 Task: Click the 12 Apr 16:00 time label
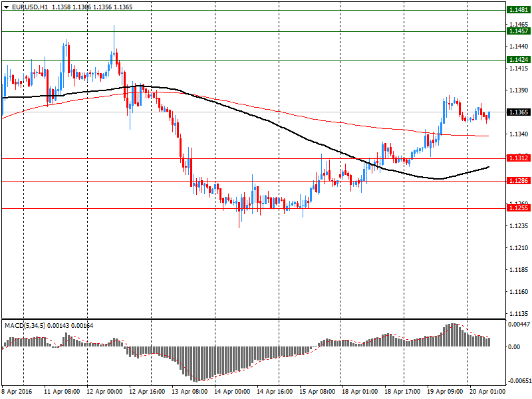click(x=147, y=392)
